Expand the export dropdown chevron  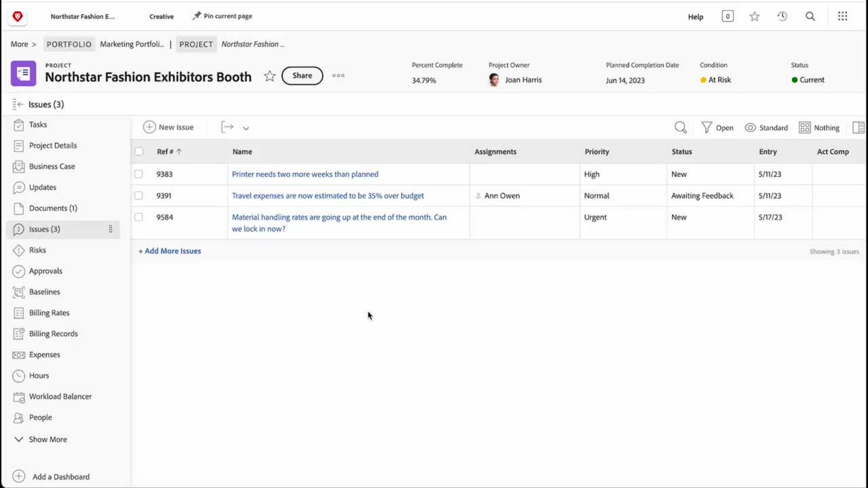point(245,128)
